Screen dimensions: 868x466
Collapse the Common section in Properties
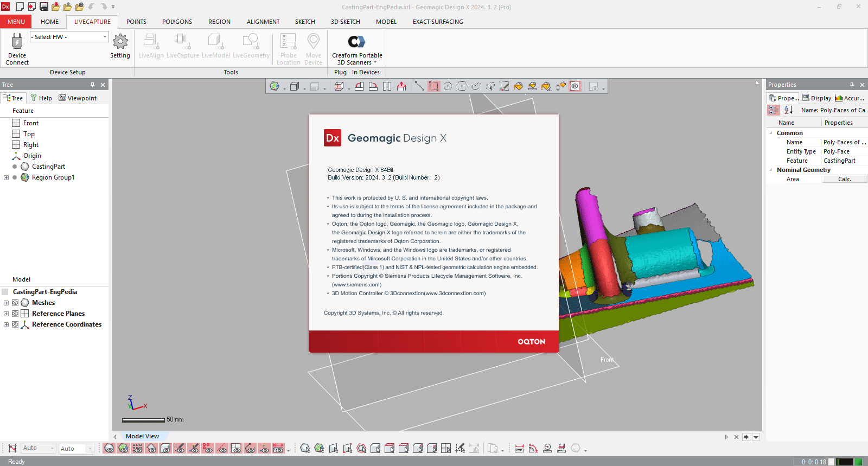(x=771, y=133)
